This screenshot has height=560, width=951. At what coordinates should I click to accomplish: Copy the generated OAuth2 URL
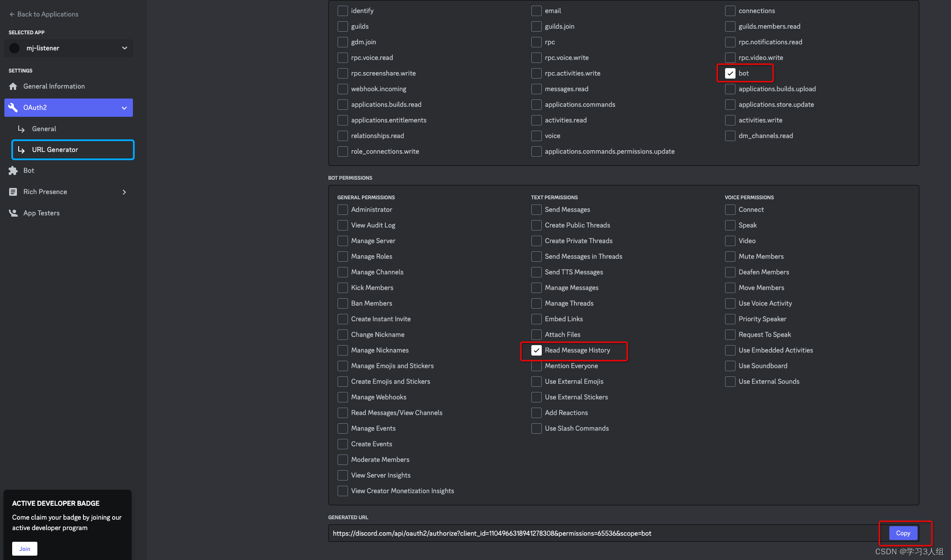pos(903,533)
